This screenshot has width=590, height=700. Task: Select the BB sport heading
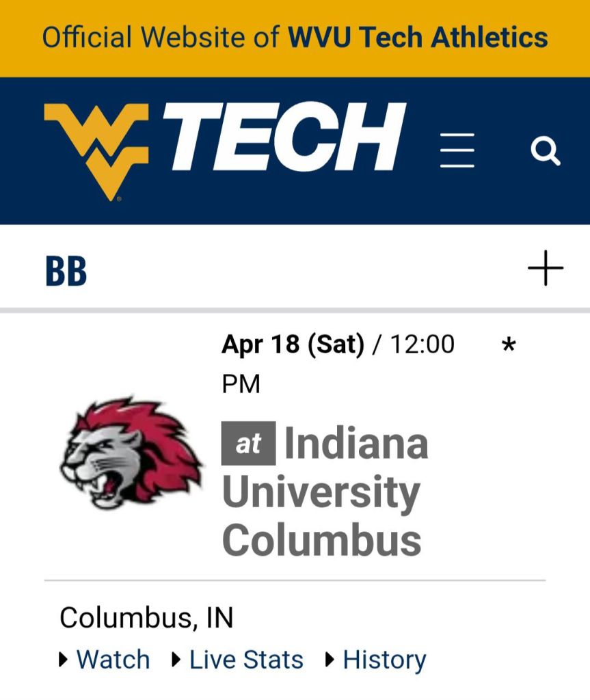tap(66, 271)
